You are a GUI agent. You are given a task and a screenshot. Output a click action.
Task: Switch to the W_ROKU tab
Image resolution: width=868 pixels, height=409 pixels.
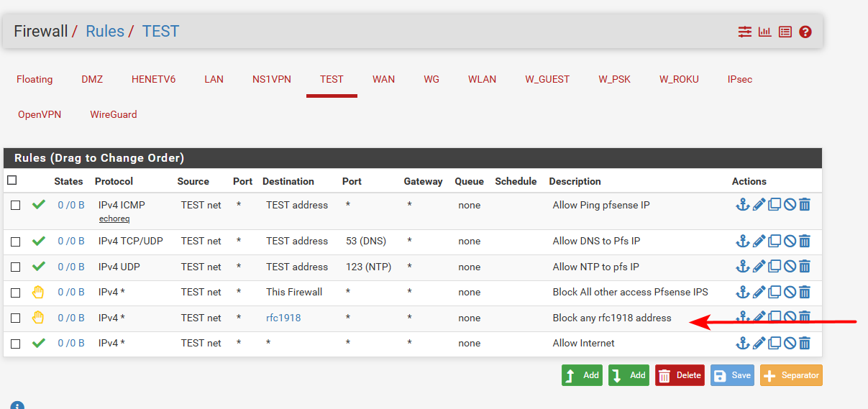pos(679,79)
